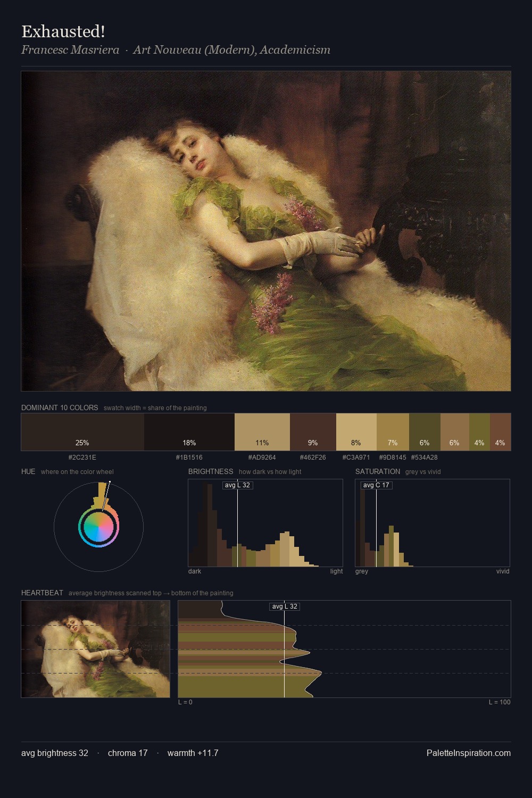Click 'avg brightness 32' in the footer
532x798 pixels.
55,753
